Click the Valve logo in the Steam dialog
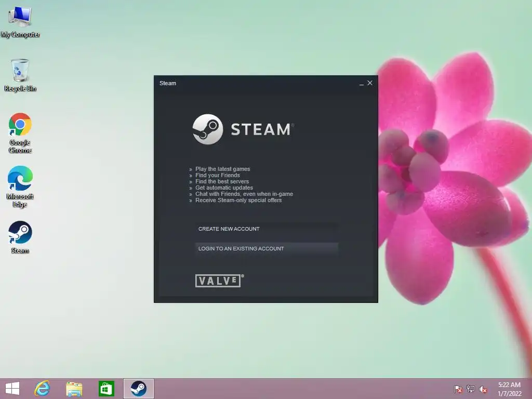The width and height of the screenshot is (532, 399). pyautogui.click(x=219, y=281)
